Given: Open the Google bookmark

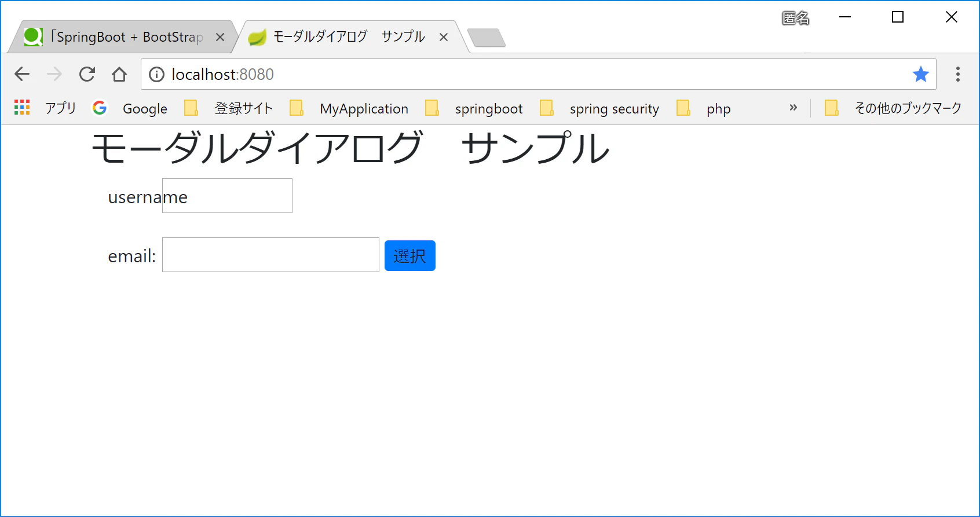Looking at the screenshot, I should pos(130,108).
